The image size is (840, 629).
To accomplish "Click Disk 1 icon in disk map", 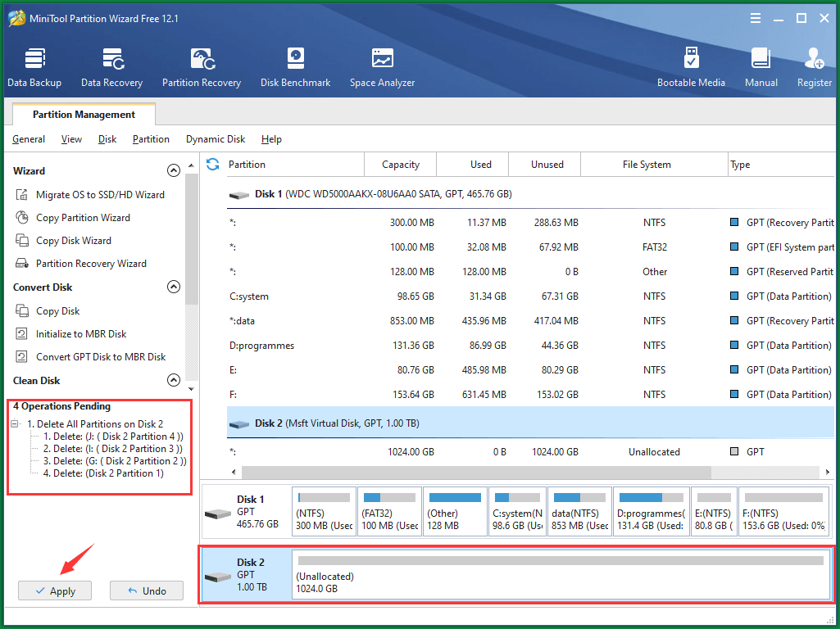I will [x=218, y=514].
